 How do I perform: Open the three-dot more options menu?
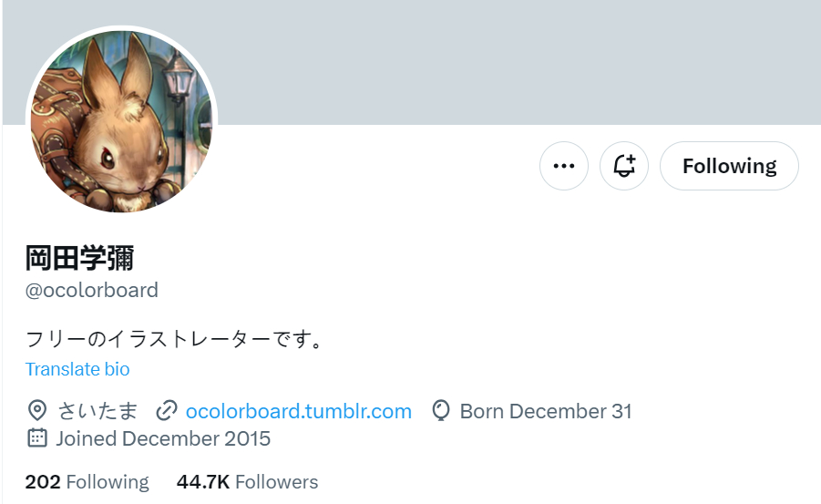[x=564, y=166]
